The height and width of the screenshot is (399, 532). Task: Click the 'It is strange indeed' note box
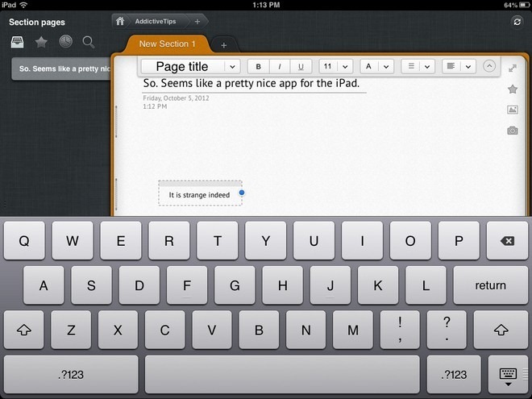pyautogui.click(x=200, y=194)
